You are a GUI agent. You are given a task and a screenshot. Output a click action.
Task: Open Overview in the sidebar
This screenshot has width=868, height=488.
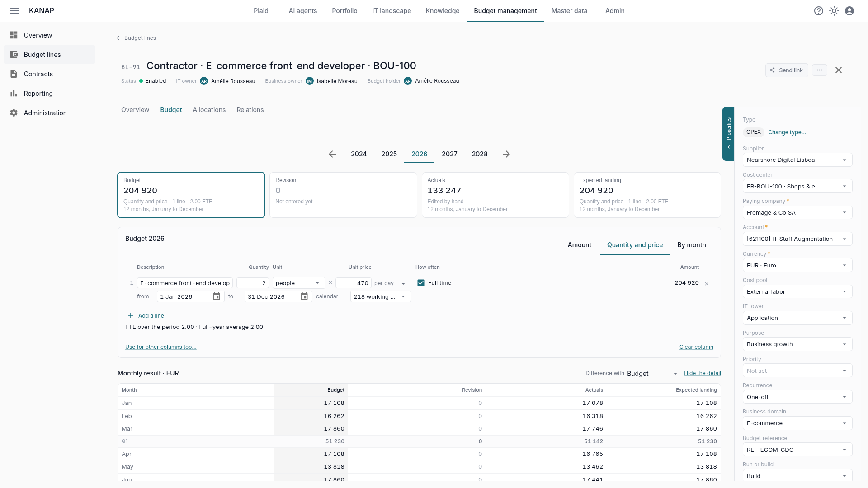pos(49,35)
